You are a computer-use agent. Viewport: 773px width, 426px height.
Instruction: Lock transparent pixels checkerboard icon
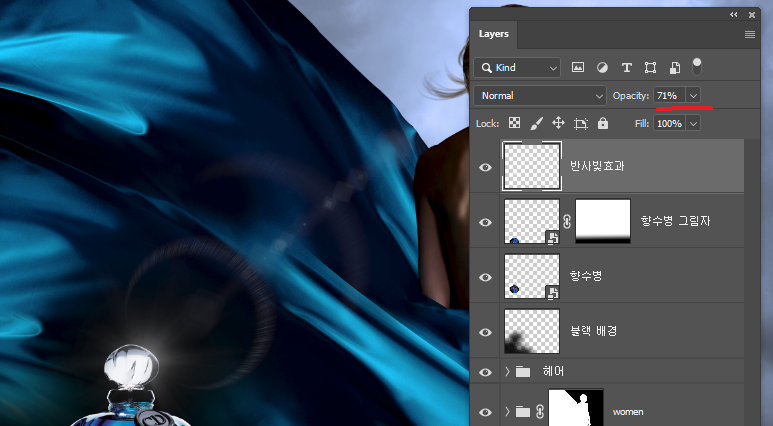tap(514, 123)
